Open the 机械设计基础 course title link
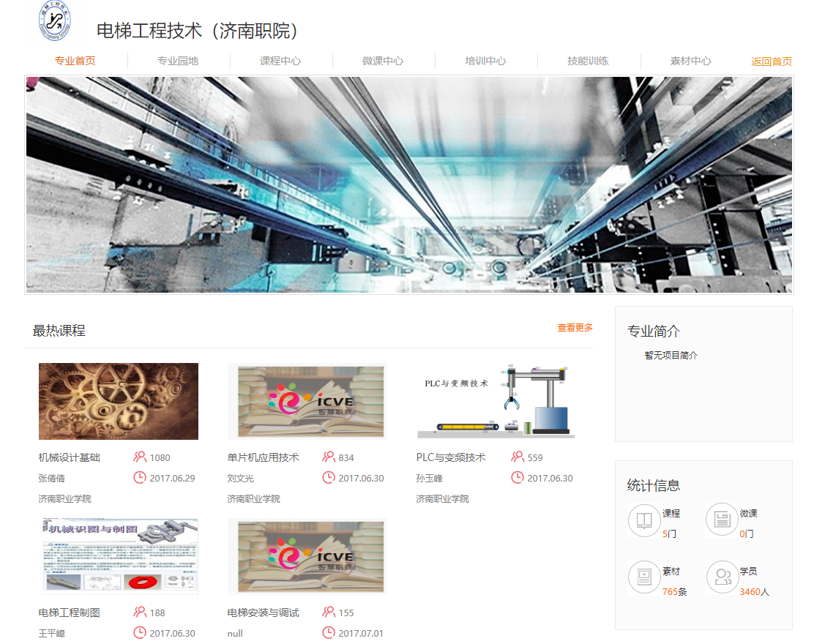 tap(69, 457)
